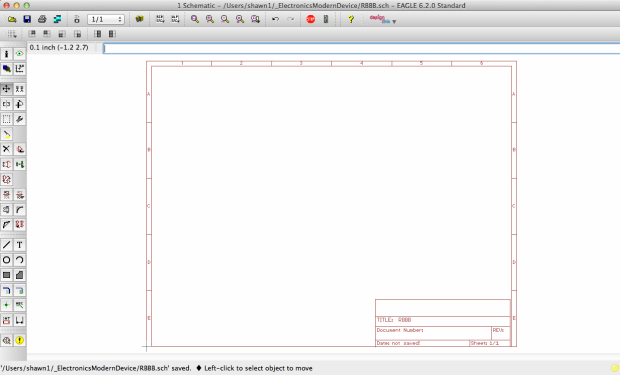The height and width of the screenshot is (375, 620).
Task: Expand the DesignLink dropdown arrow
Action: click(394, 22)
